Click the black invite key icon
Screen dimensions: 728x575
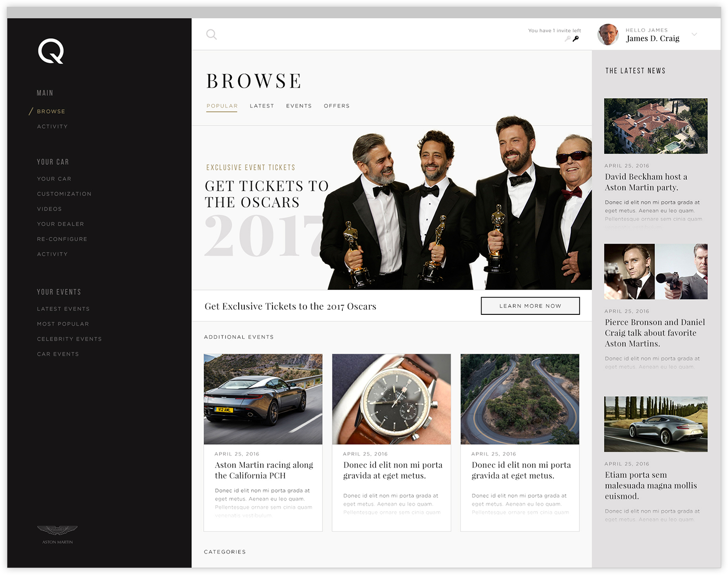[x=576, y=39]
